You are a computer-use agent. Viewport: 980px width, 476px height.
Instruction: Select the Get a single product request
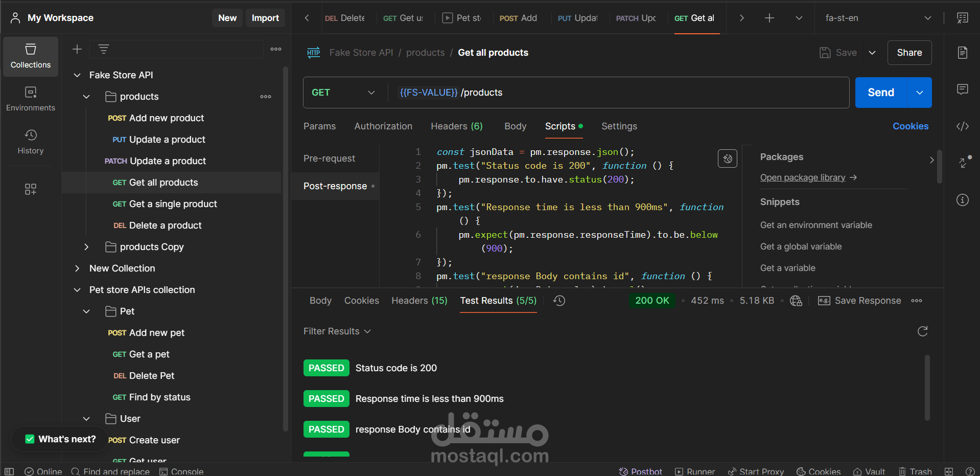[x=173, y=204]
